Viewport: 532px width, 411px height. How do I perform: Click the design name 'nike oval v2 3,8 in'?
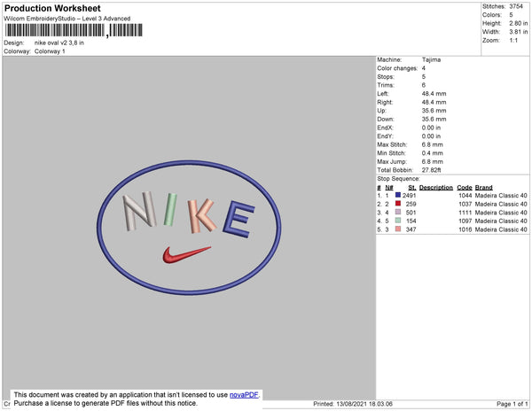pos(59,43)
